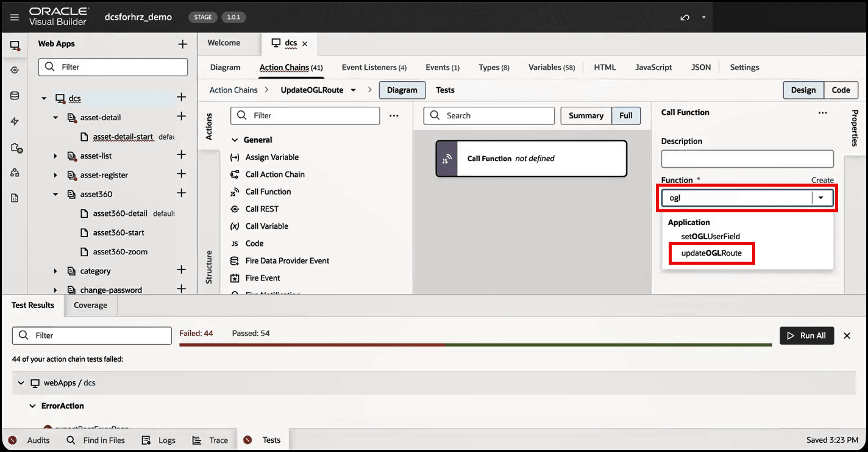Click the Description input field
The height and width of the screenshot is (452, 868).
pyautogui.click(x=747, y=159)
